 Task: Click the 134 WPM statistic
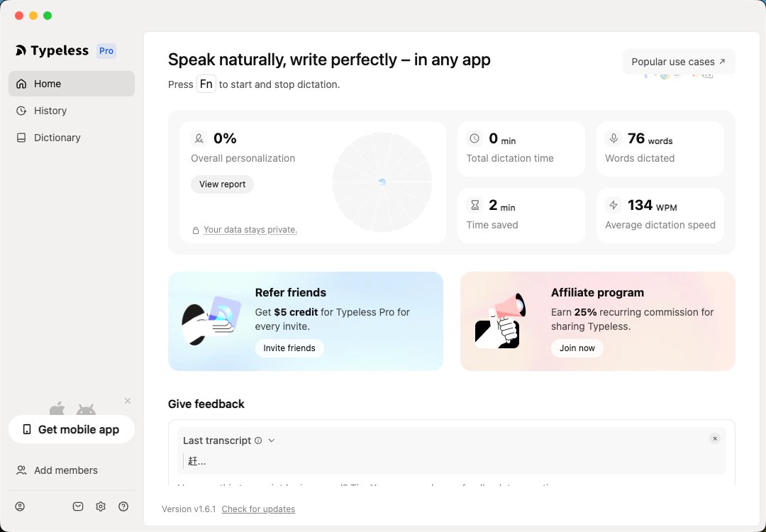pos(653,205)
